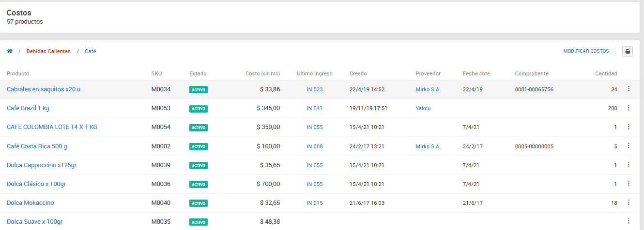The image size is (644, 230).
Task: Open supplier Mirko S.A. in Cabrales row
Action: (428, 89)
